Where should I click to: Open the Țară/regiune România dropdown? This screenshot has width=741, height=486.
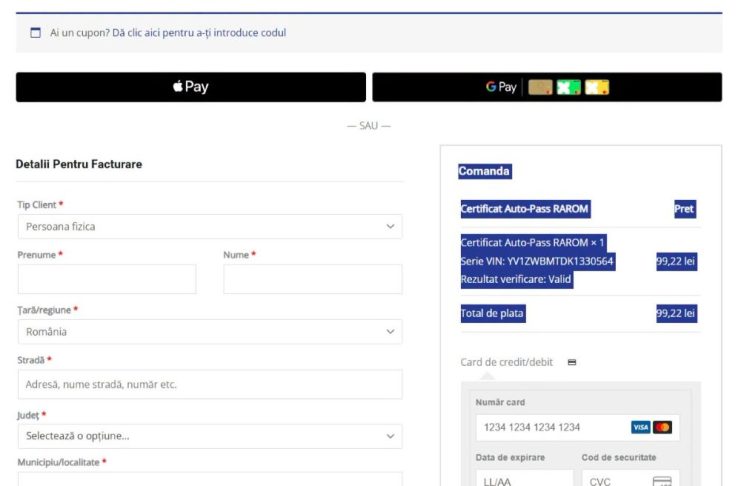click(x=210, y=331)
